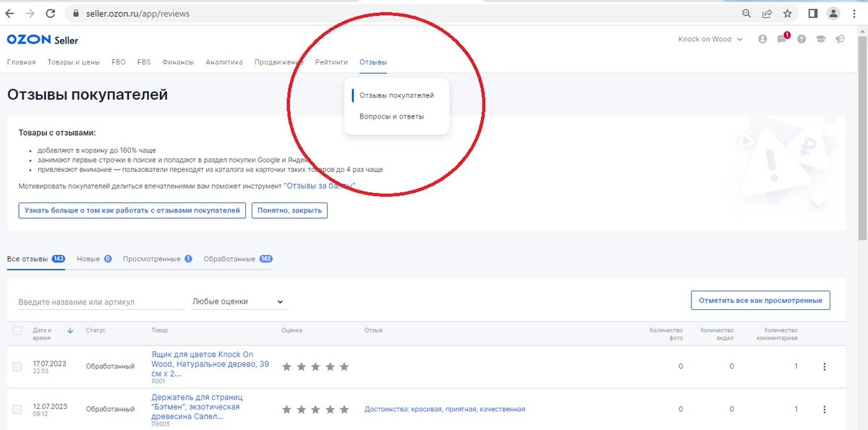Open the announcements megaphone icon
This screenshot has height=430, width=868.
[x=840, y=40]
